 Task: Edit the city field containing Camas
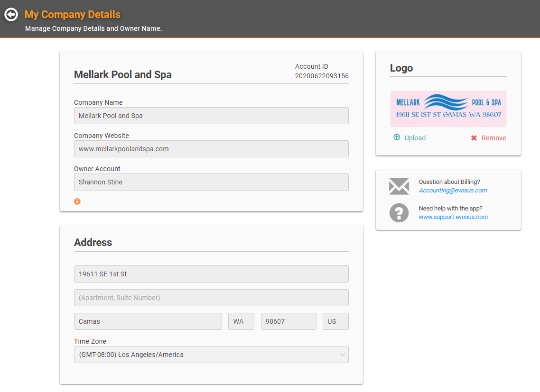coord(148,321)
